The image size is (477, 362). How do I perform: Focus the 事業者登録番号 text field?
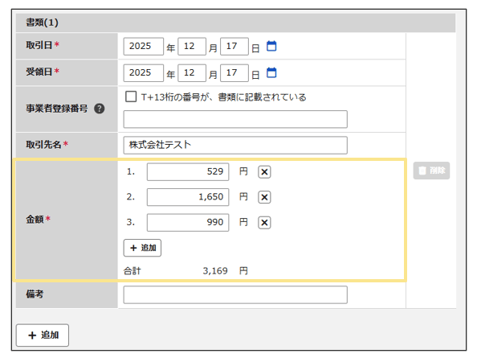235,119
